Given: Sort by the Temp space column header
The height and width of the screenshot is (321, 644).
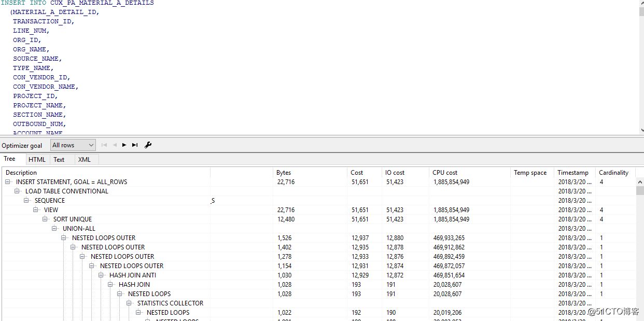Looking at the screenshot, I should [533, 173].
